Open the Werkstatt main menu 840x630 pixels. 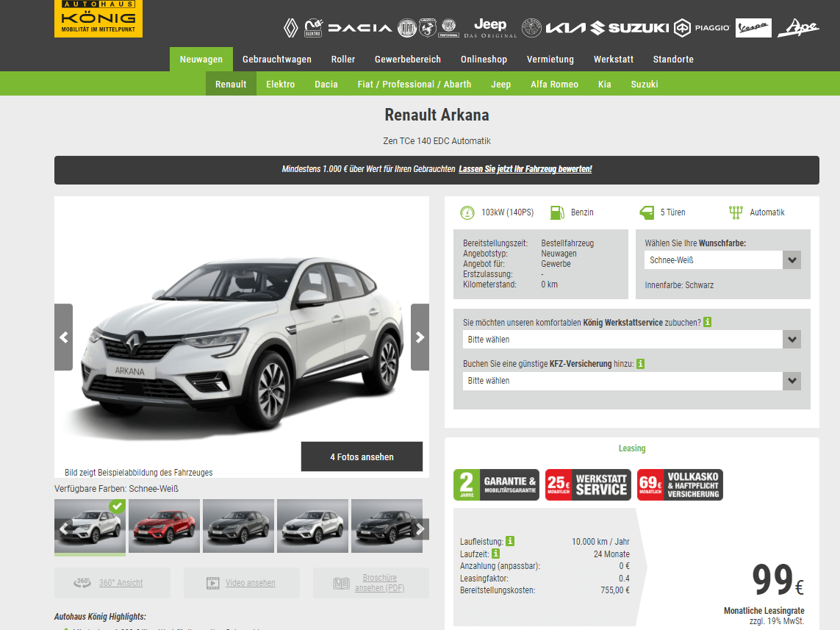point(614,60)
